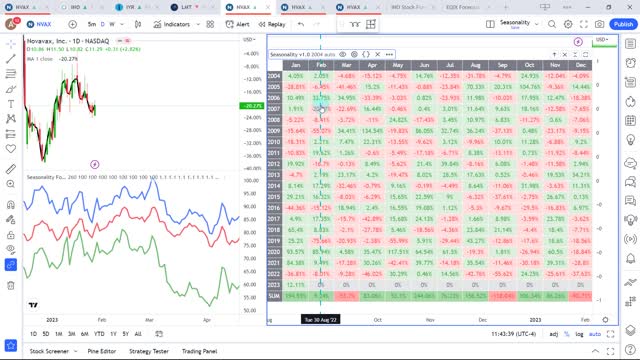
Task: Toggle log scale
Action: coord(579,334)
